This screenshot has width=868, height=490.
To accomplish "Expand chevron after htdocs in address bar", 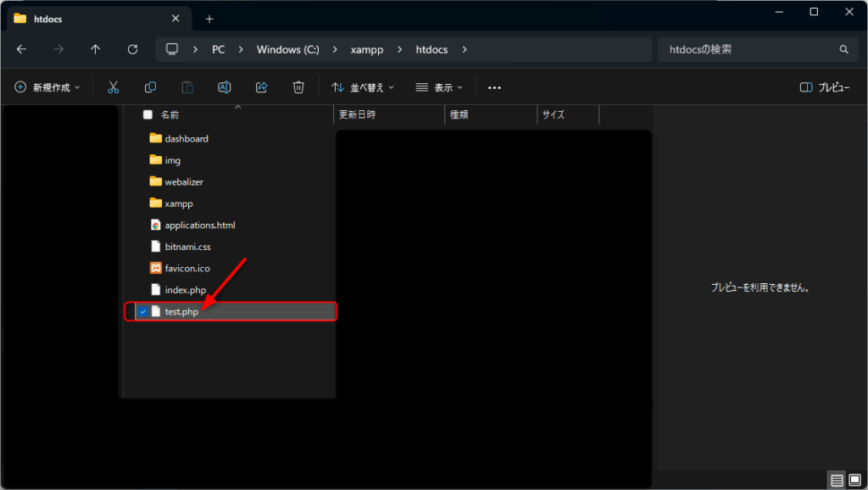I will [464, 49].
